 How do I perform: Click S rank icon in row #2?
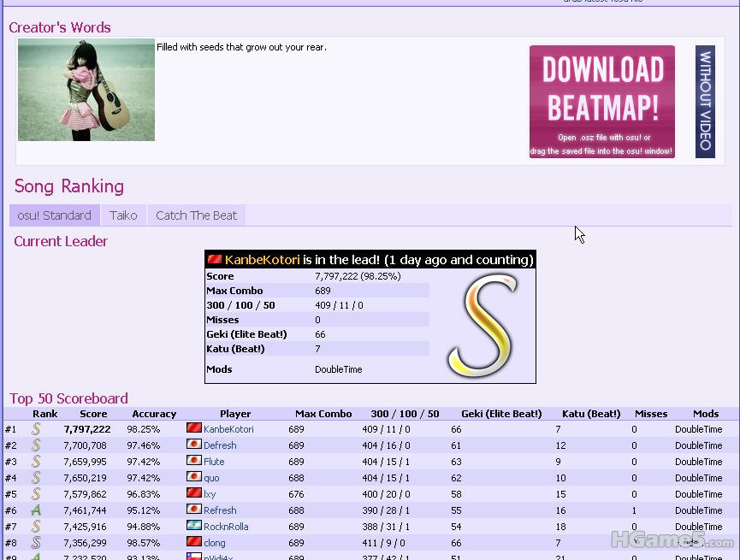36,445
